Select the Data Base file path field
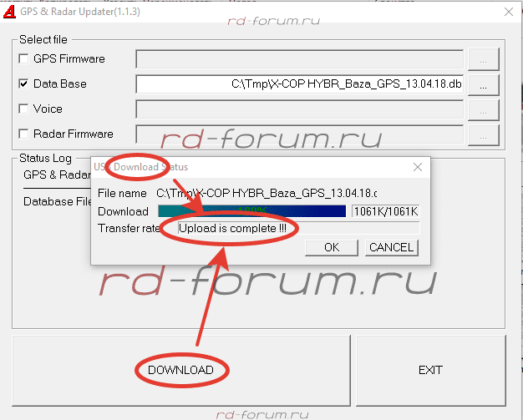This screenshot has width=523, height=420. pos(299,84)
